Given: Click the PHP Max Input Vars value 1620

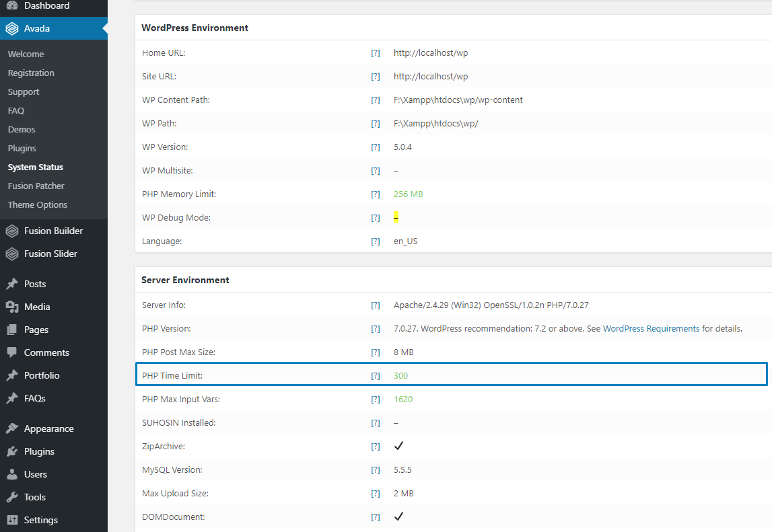Looking at the screenshot, I should tap(403, 400).
